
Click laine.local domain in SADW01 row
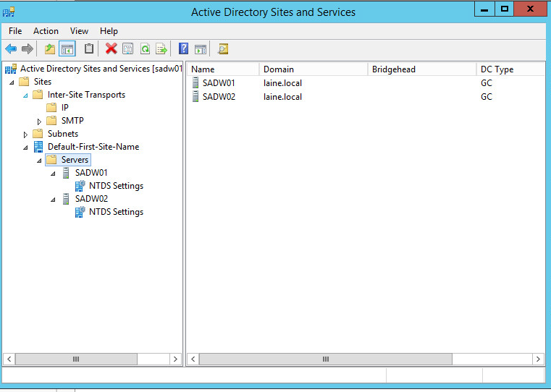282,83
